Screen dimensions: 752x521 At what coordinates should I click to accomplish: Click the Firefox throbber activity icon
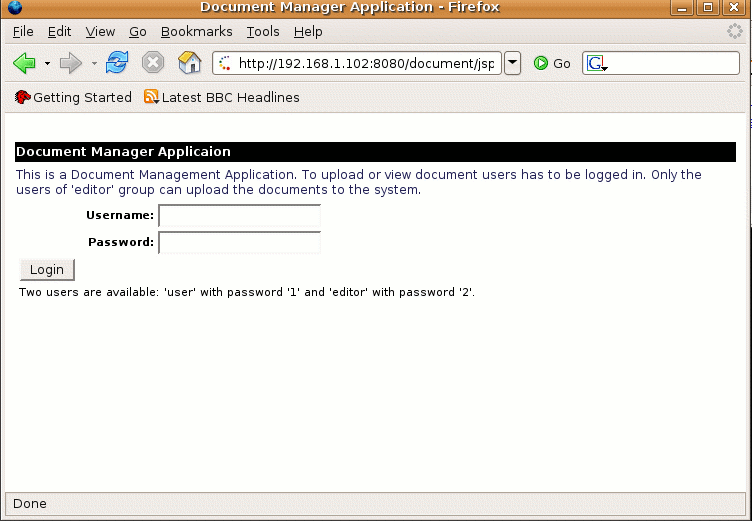pos(734,31)
